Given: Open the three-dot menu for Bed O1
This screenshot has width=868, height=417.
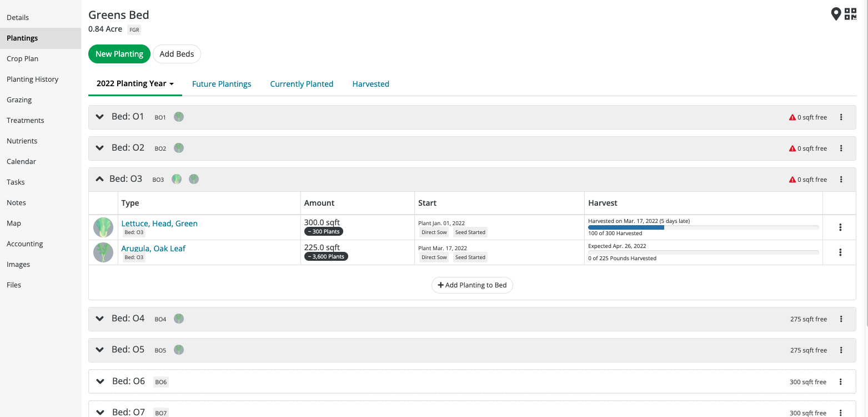Looking at the screenshot, I should point(841,117).
